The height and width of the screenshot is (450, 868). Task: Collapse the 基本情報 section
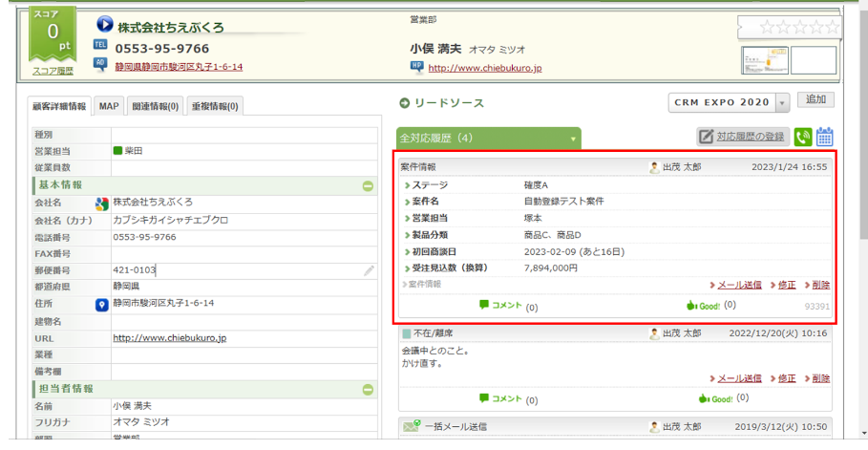coord(368,185)
